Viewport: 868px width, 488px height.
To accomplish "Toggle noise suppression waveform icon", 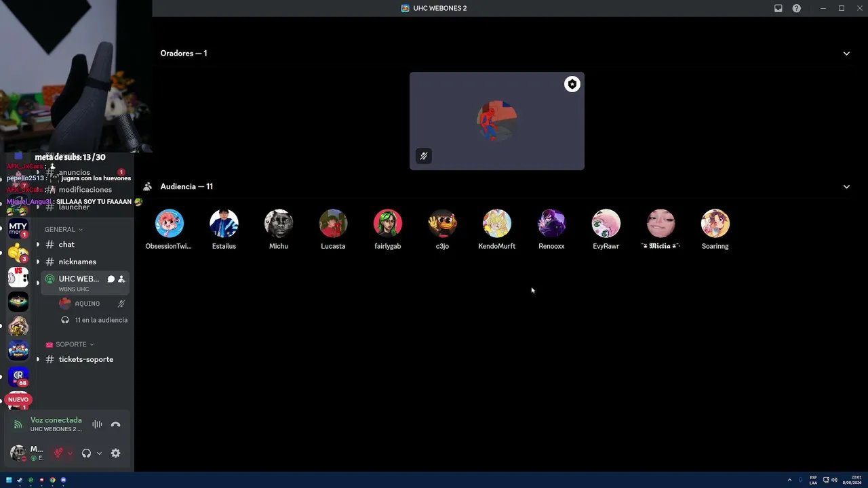I will 98,425.
